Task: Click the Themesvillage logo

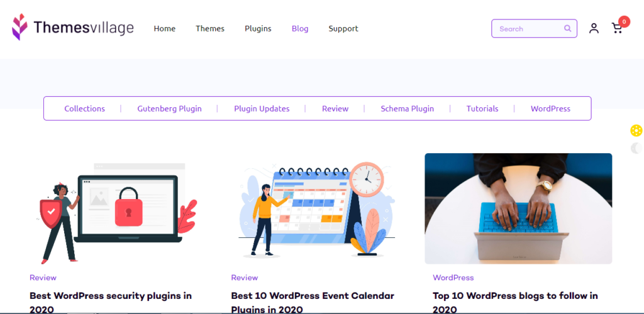Action: pyautogui.click(x=73, y=28)
